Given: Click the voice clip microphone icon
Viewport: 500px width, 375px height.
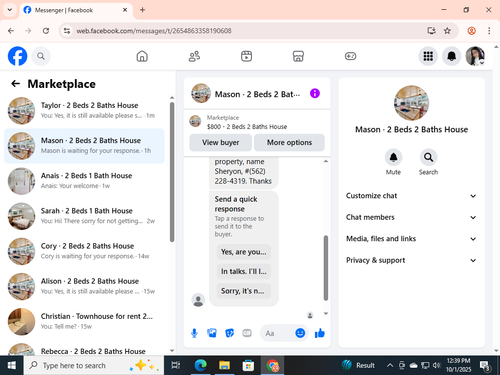Looking at the screenshot, I should coord(194,333).
